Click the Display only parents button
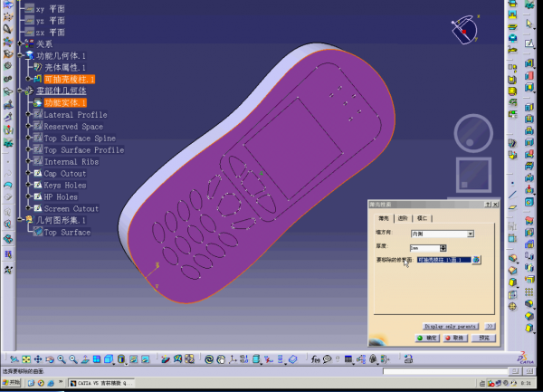This screenshot has height=392, width=543. [x=451, y=326]
